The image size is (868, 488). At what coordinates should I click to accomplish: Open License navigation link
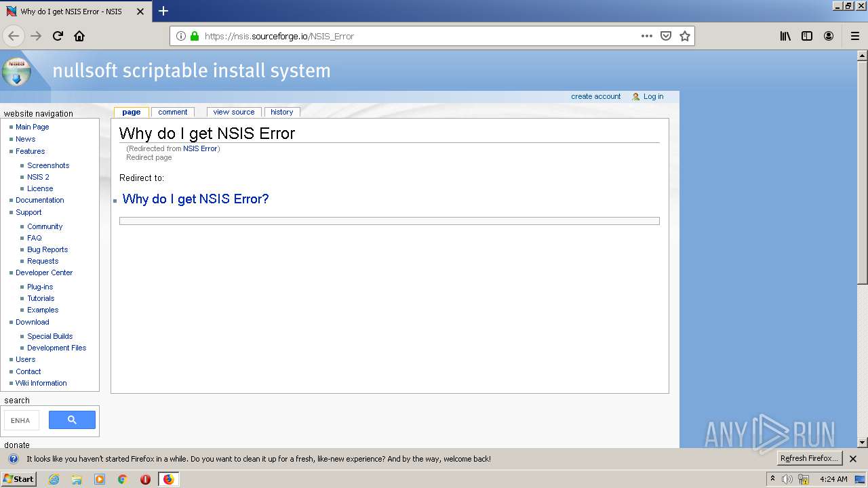[x=40, y=188]
